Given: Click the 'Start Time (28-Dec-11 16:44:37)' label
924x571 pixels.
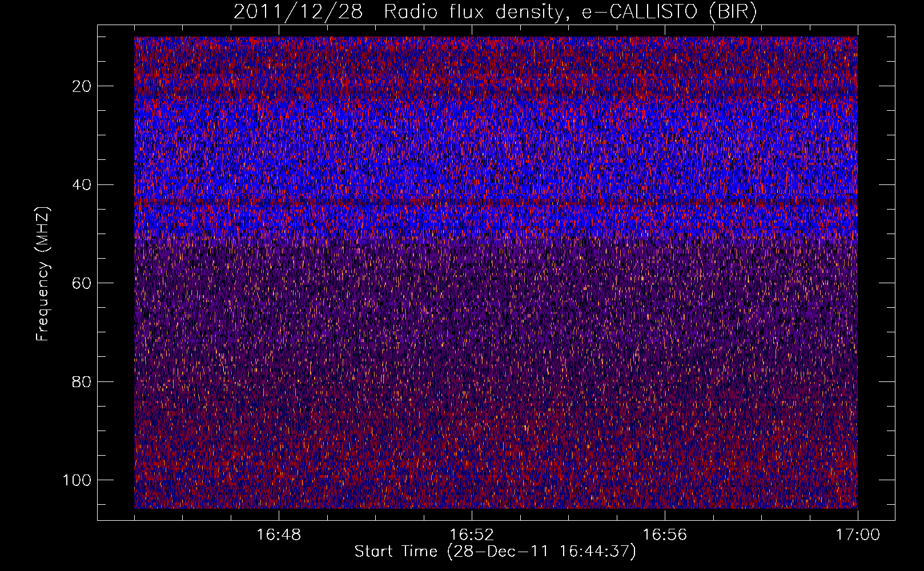Looking at the screenshot, I should coord(495,552).
